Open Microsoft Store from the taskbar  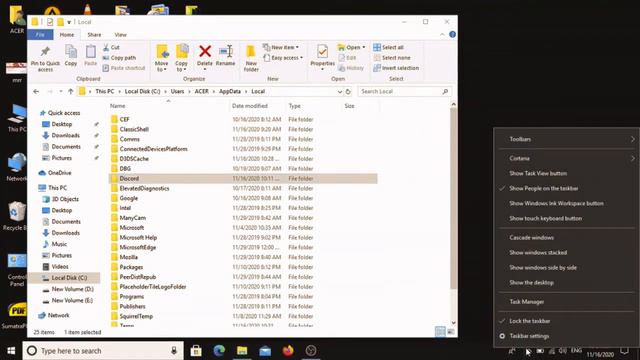pyautogui.click(x=196, y=351)
